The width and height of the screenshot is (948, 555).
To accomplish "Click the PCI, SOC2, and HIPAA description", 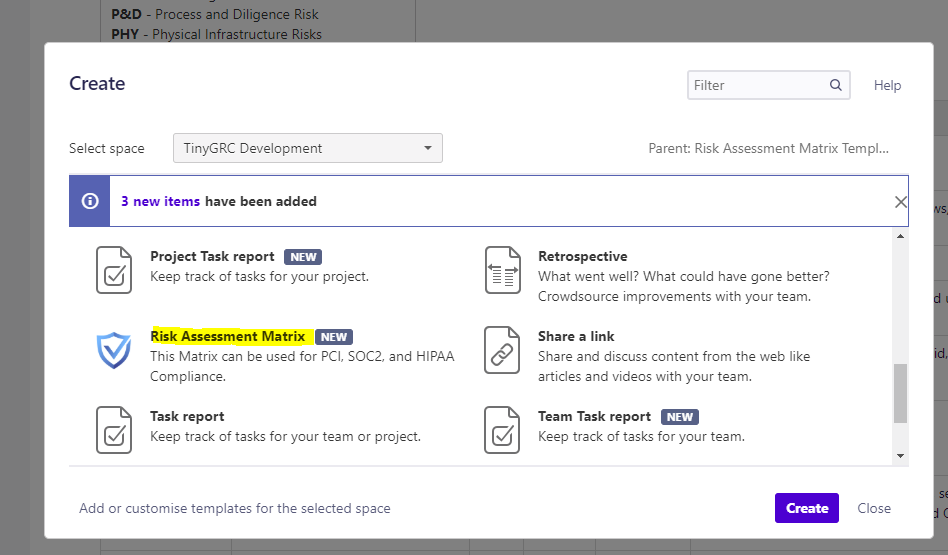I will 302,366.
